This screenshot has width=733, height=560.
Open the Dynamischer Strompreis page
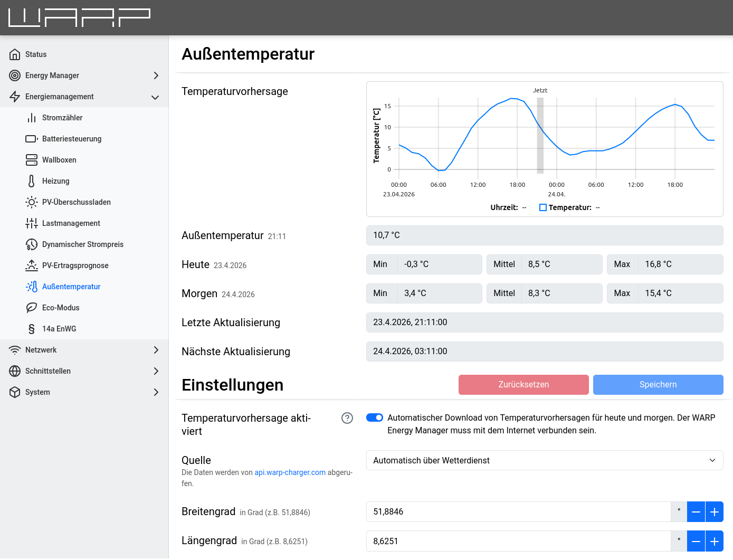(x=82, y=244)
